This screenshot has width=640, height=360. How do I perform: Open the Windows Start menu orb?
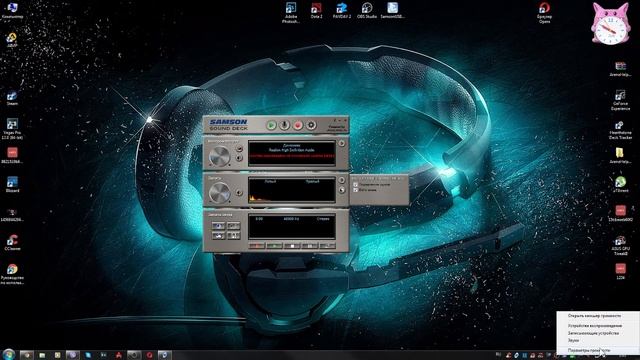click(x=8, y=354)
